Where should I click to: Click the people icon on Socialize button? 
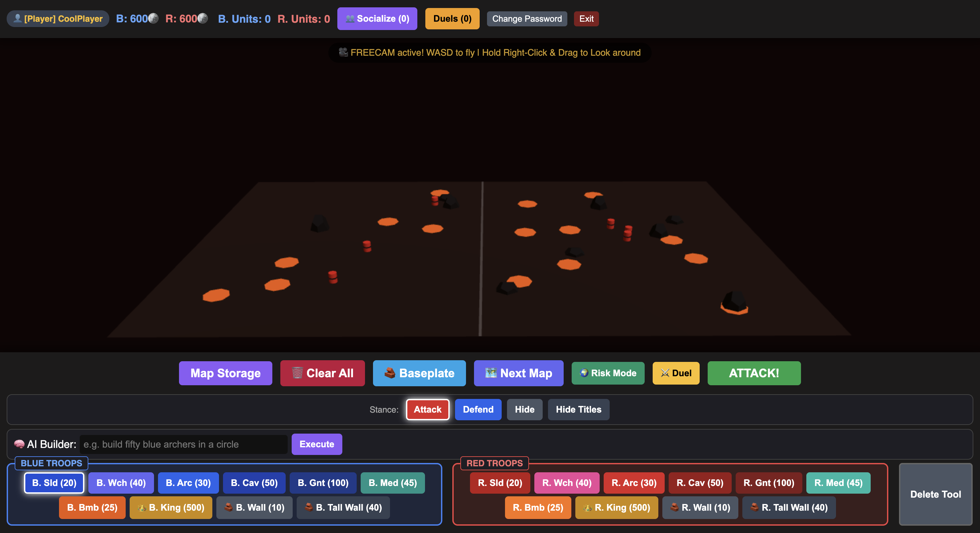coord(350,19)
